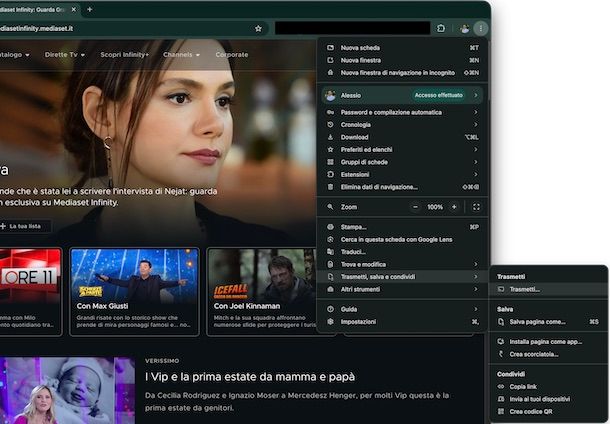Decrease zoom with the minus button

point(415,207)
